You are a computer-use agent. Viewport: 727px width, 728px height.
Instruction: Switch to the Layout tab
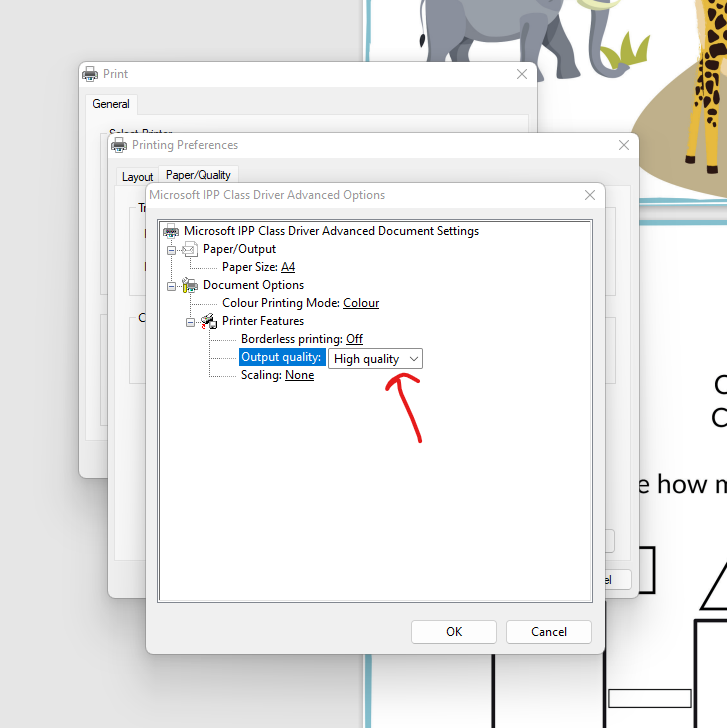(137, 177)
